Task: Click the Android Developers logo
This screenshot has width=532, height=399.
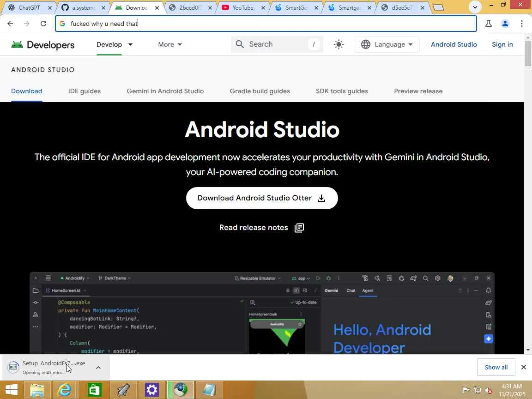Action: [43, 44]
